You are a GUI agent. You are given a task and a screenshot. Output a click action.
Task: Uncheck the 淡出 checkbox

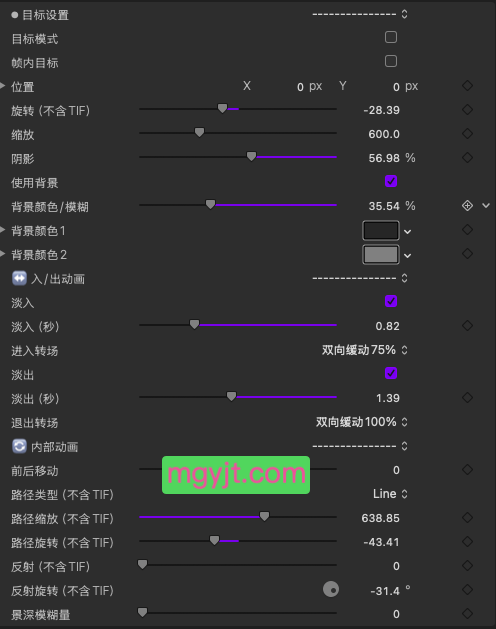391,373
